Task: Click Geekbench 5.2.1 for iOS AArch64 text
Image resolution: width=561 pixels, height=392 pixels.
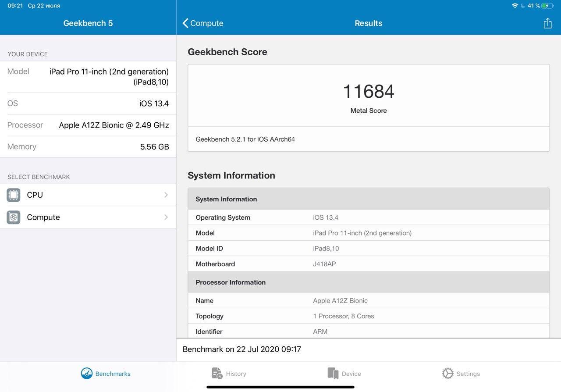Action: click(245, 139)
